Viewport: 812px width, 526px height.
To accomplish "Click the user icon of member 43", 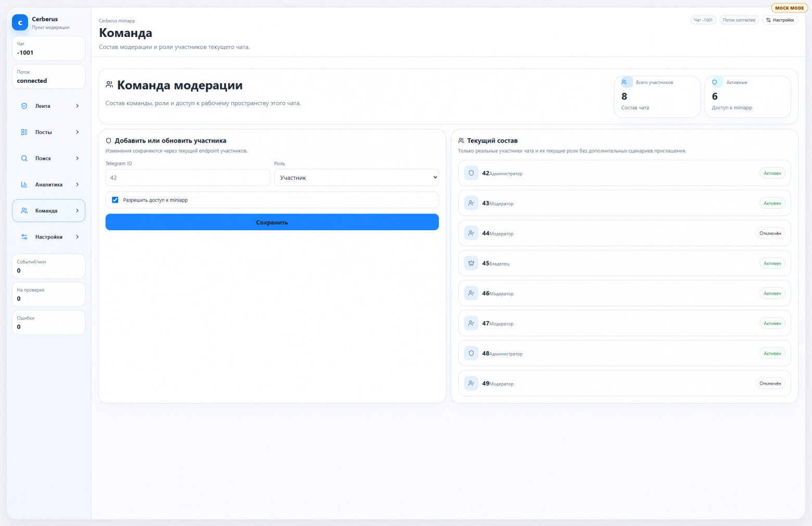I will click(x=471, y=203).
